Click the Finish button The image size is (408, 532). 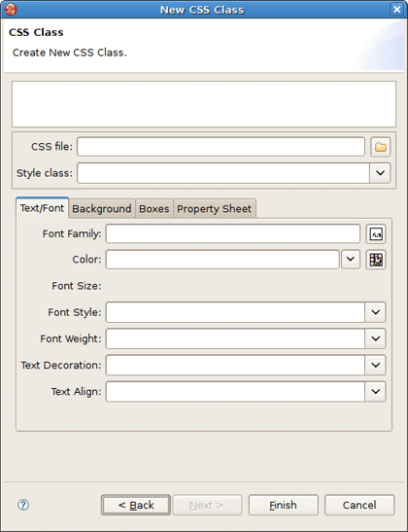[x=284, y=505]
